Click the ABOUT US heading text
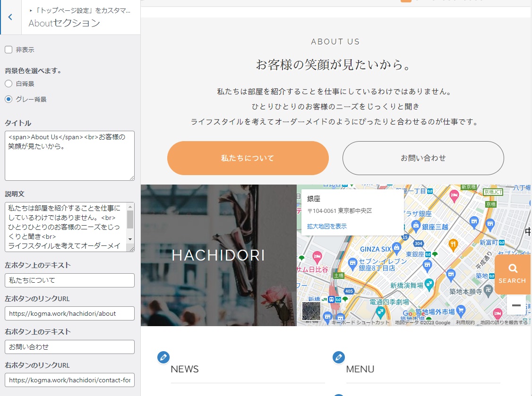The width and height of the screenshot is (532, 396). (335, 42)
